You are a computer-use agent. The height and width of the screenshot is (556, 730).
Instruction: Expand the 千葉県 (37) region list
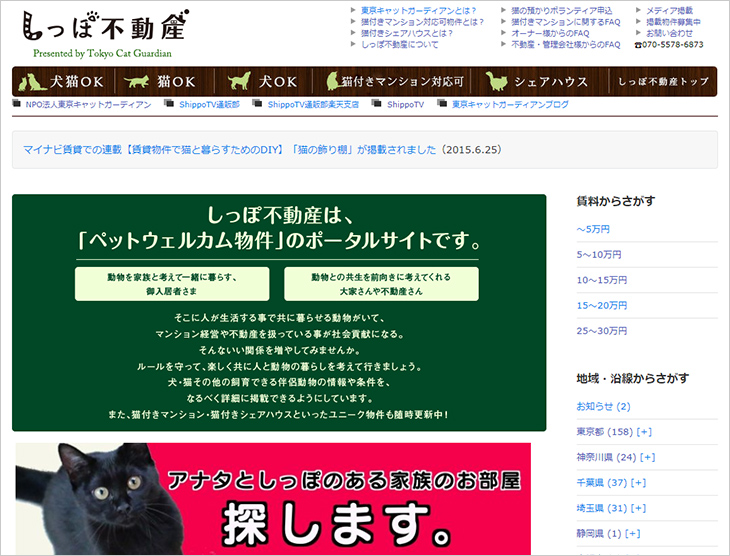(637, 482)
